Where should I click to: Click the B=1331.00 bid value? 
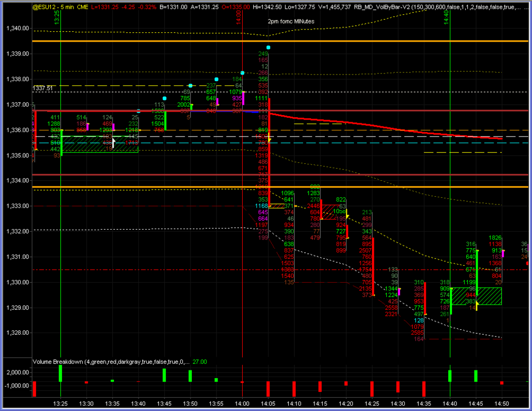pyautogui.click(x=173, y=7)
